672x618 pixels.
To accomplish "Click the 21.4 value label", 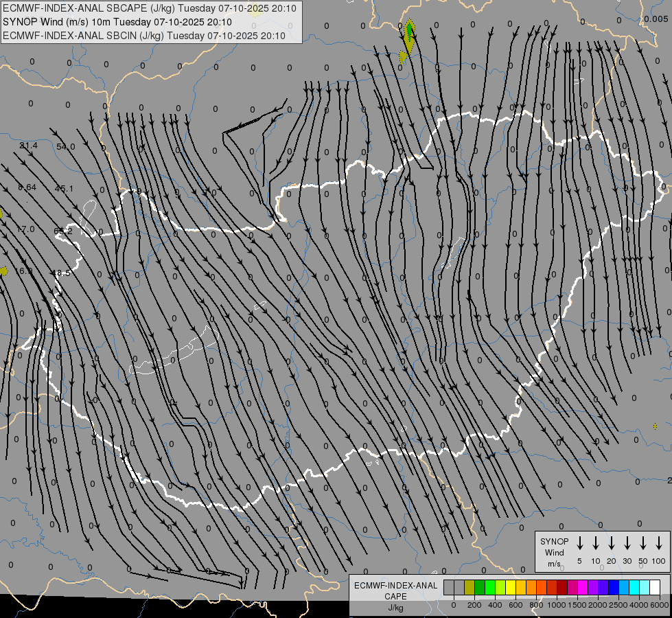I will [29, 146].
